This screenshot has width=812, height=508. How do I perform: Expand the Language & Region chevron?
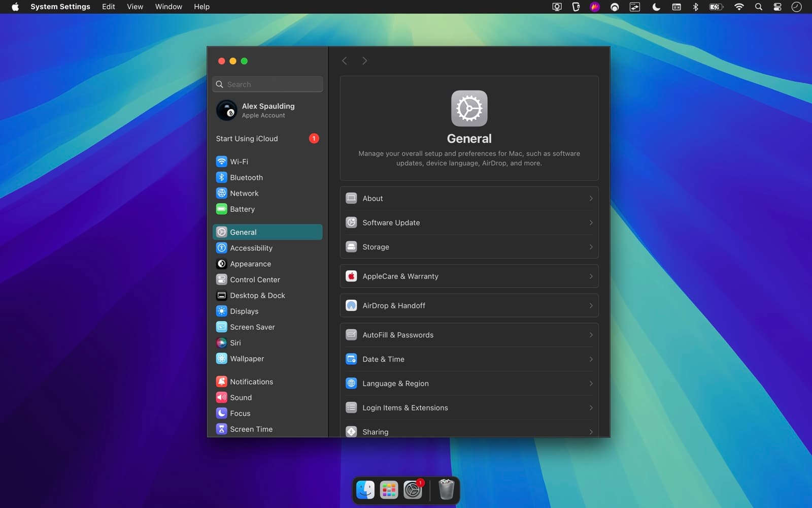pos(591,384)
